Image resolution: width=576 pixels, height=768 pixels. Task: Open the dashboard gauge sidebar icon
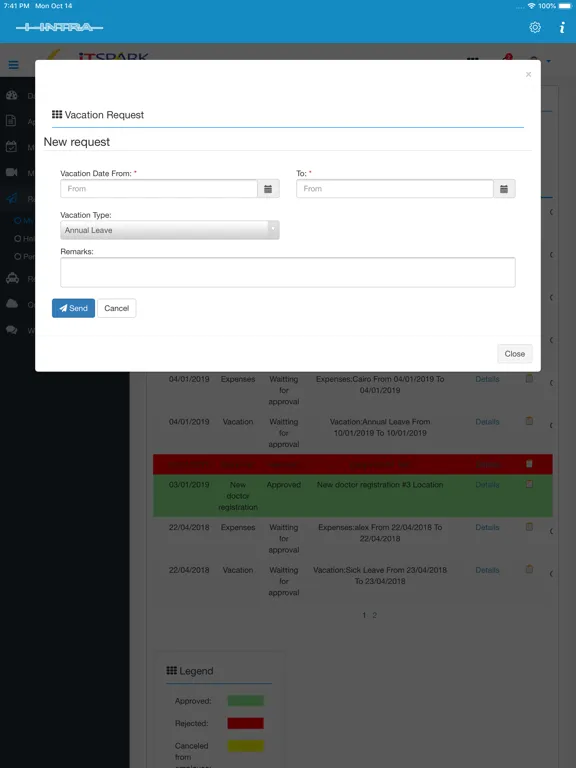pos(12,96)
